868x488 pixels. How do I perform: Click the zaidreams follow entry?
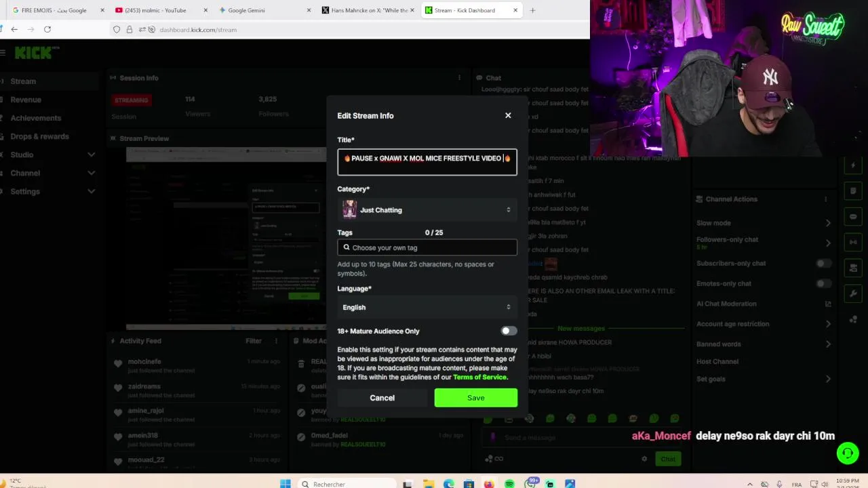coord(197,390)
